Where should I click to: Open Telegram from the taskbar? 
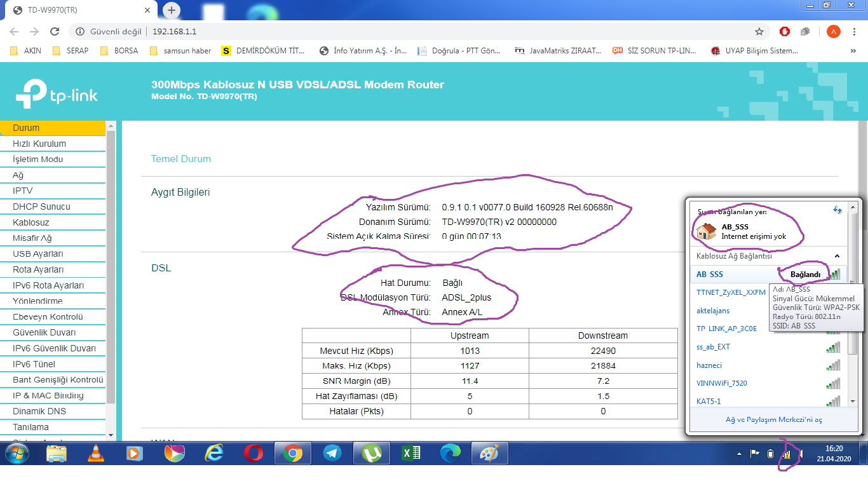(x=331, y=453)
